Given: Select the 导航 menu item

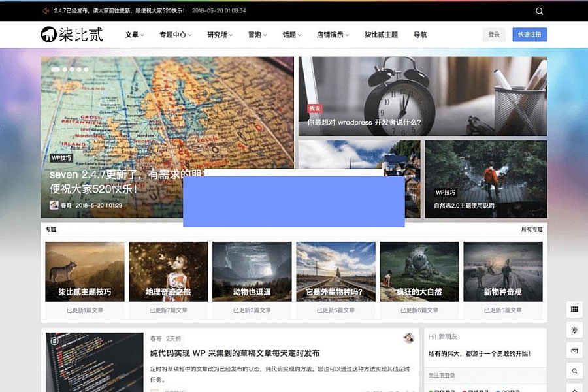Looking at the screenshot, I should tap(420, 35).
